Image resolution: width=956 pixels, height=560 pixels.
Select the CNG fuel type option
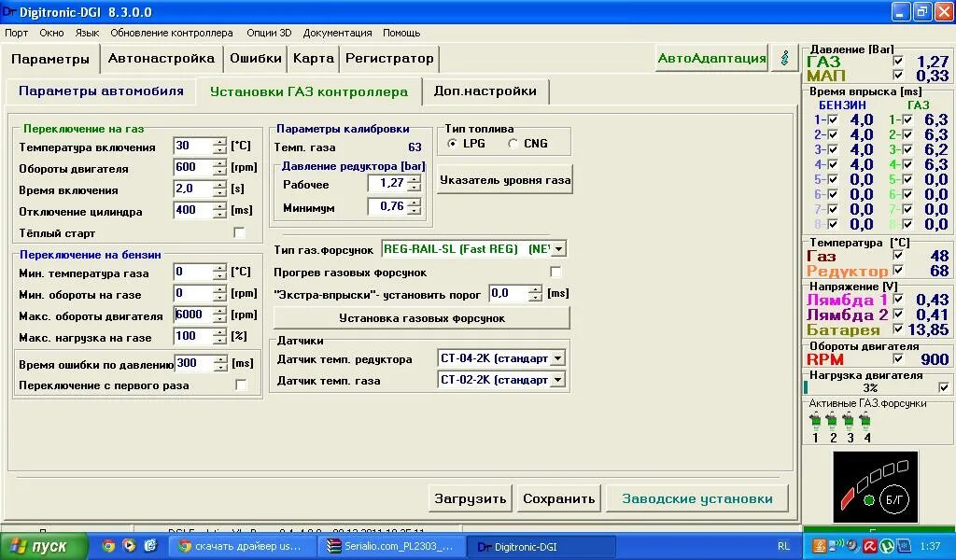pos(512,142)
